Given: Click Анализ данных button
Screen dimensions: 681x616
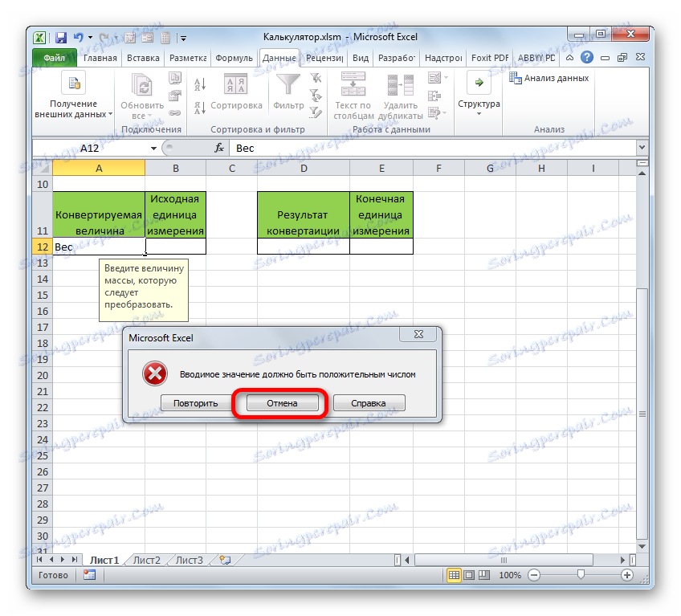Looking at the screenshot, I should tap(549, 78).
